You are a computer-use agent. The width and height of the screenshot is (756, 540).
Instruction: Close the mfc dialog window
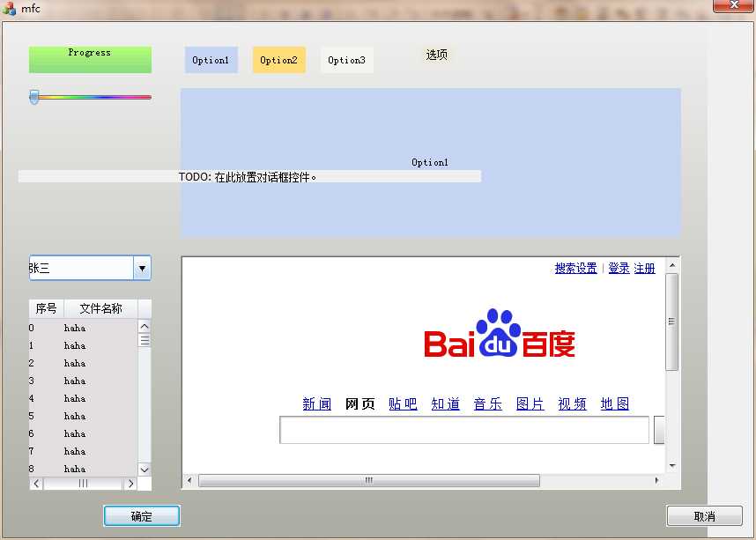coord(734,5)
